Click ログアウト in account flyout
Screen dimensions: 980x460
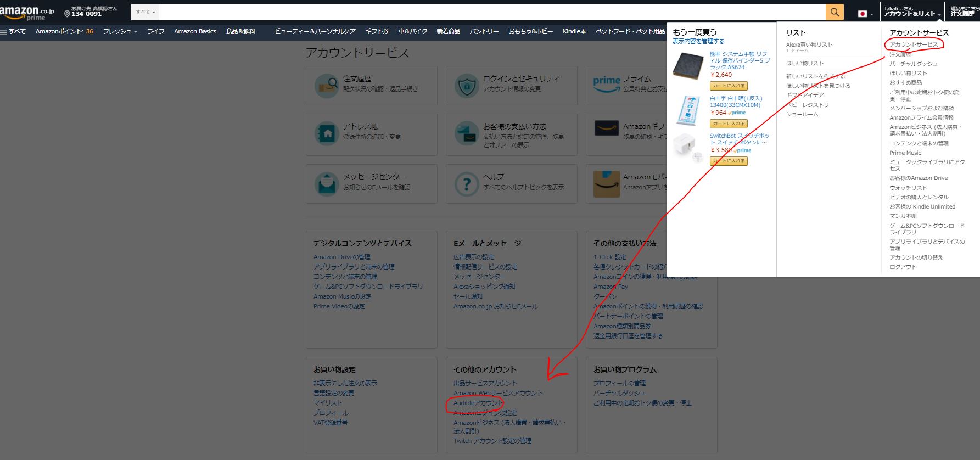pyautogui.click(x=903, y=267)
